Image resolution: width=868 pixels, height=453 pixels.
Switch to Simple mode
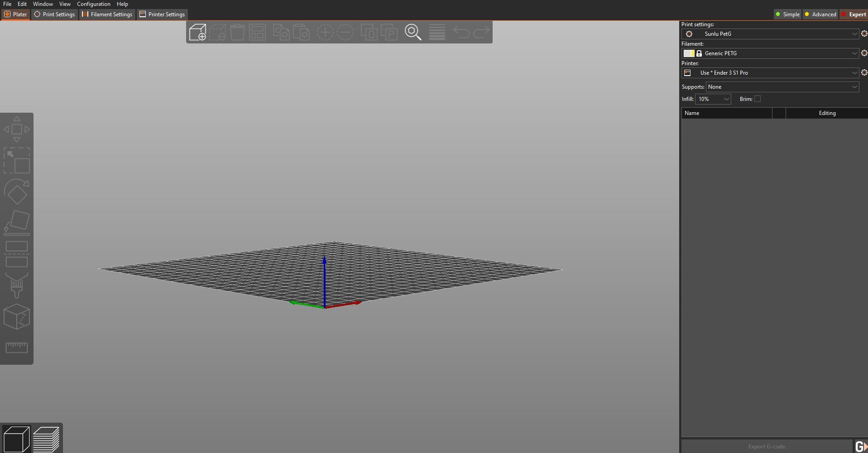(787, 14)
